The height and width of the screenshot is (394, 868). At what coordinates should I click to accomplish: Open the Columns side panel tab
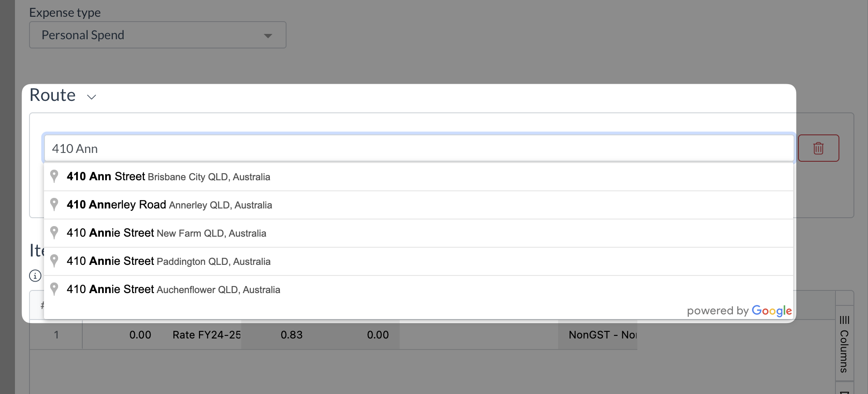pyautogui.click(x=844, y=344)
